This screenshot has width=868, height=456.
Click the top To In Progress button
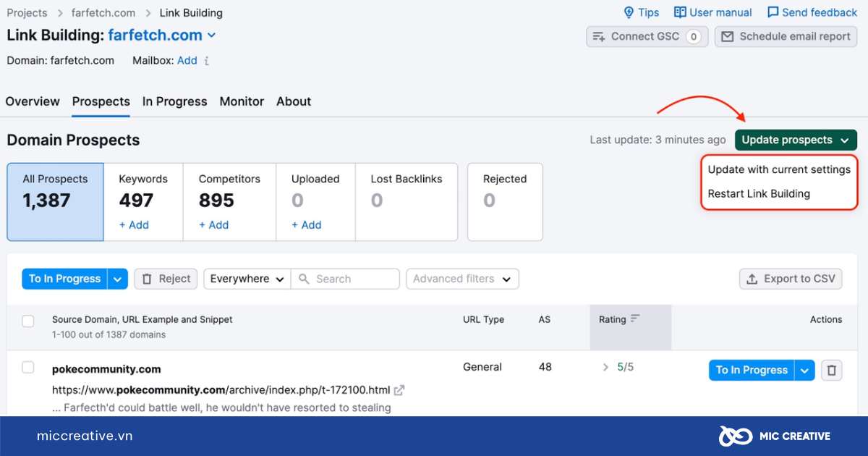[64, 279]
